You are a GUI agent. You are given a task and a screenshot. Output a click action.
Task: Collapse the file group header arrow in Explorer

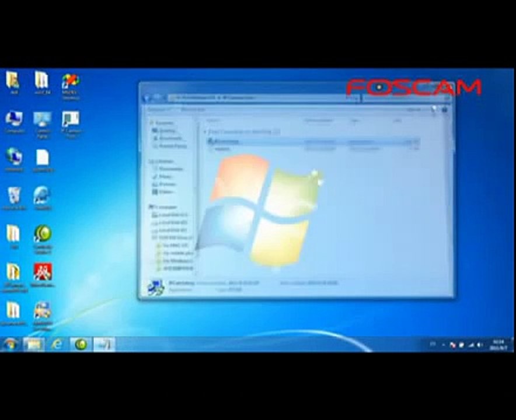(x=205, y=132)
